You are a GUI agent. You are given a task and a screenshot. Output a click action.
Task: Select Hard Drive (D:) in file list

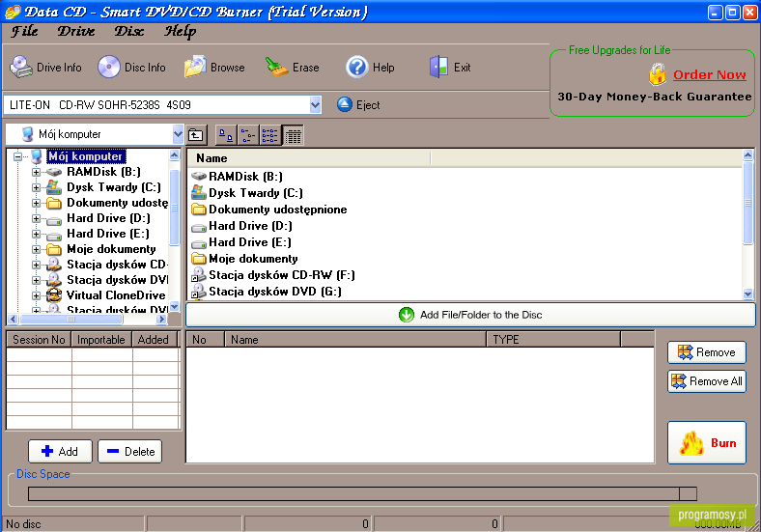tap(241, 226)
